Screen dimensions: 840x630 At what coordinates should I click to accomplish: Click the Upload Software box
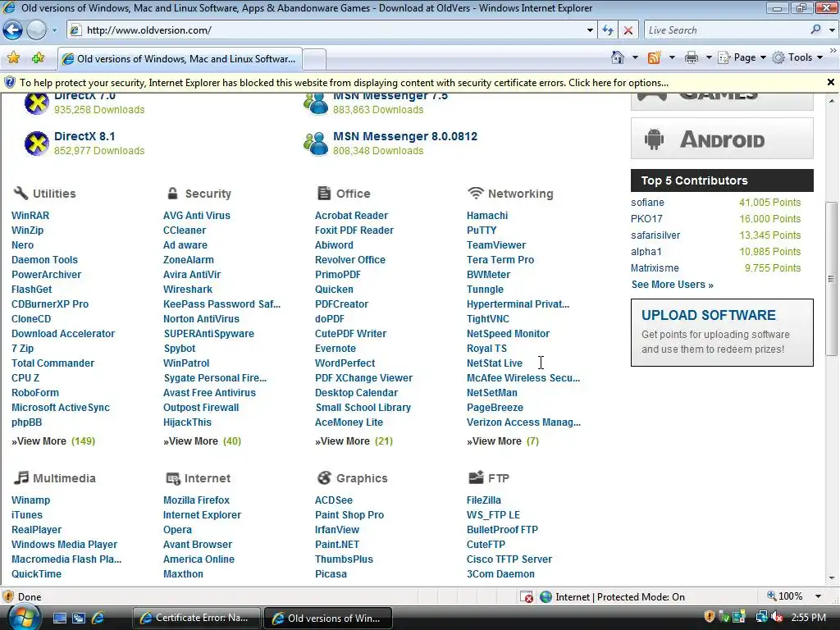[722, 333]
